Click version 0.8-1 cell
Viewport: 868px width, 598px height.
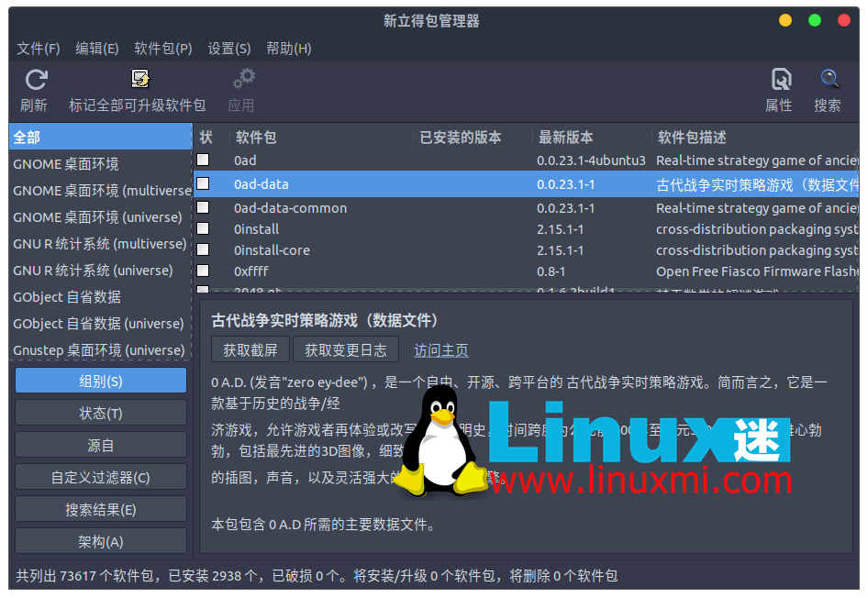(551, 271)
